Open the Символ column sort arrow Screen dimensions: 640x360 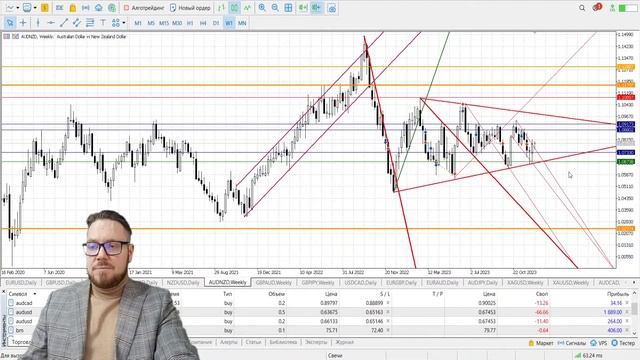(35, 294)
